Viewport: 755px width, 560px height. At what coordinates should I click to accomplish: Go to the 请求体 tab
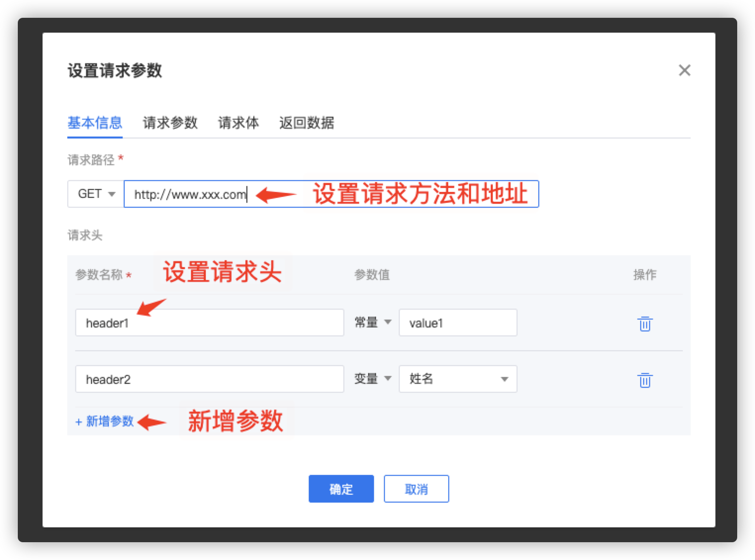click(238, 123)
